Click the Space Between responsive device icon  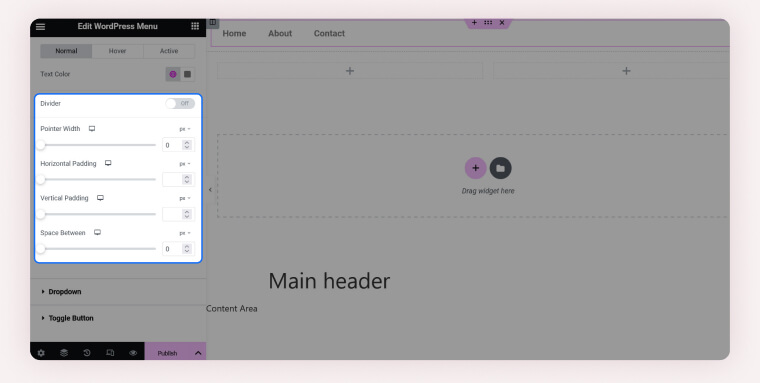(x=97, y=233)
